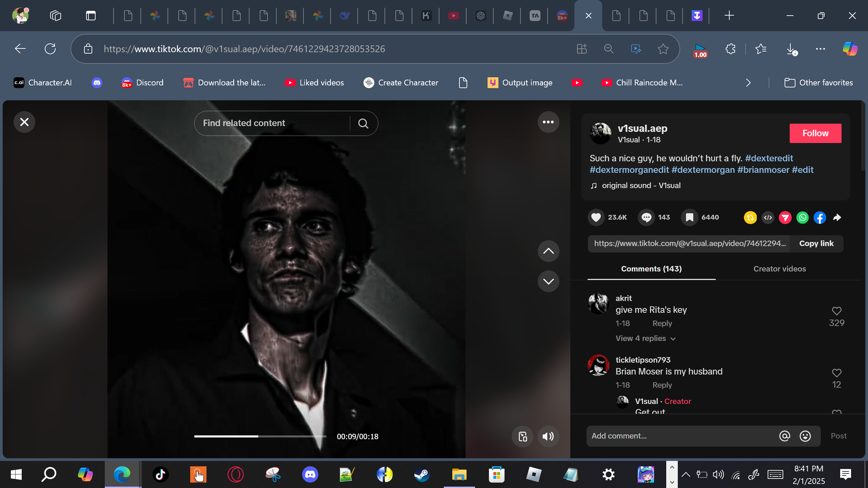Save the video with the bookmark button

[689, 218]
